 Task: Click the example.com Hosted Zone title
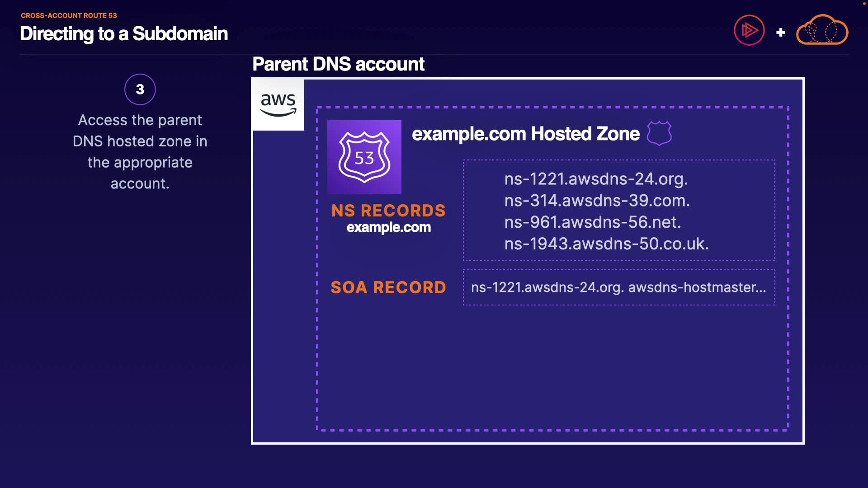pos(525,134)
